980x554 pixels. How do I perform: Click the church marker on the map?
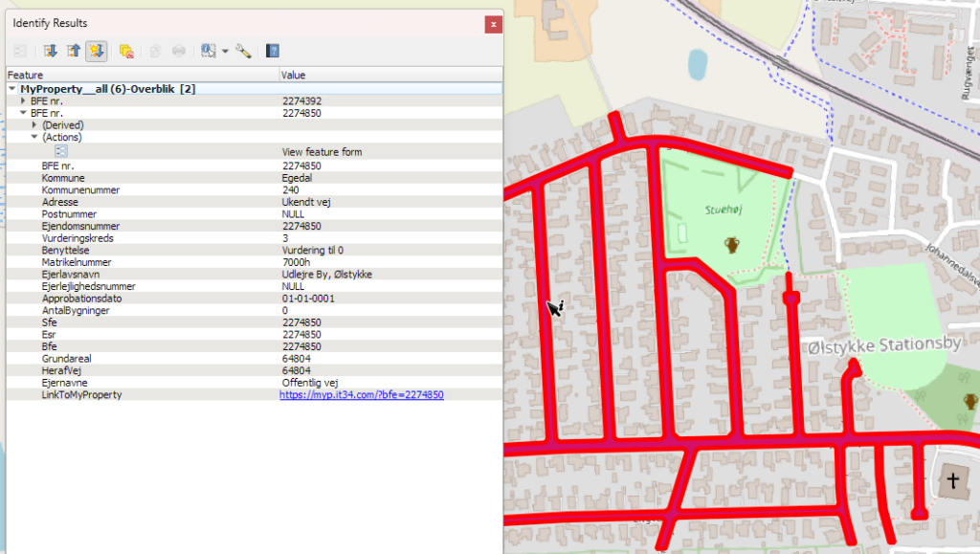[952, 478]
